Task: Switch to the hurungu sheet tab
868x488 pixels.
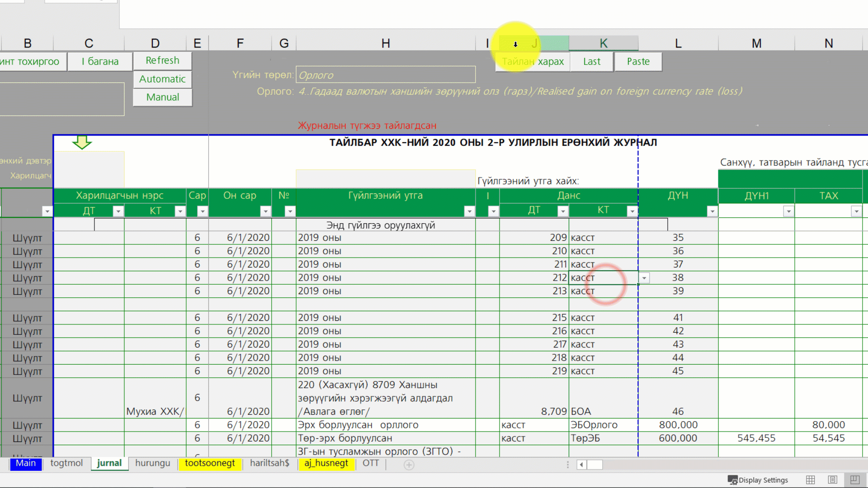Action: 152,463
